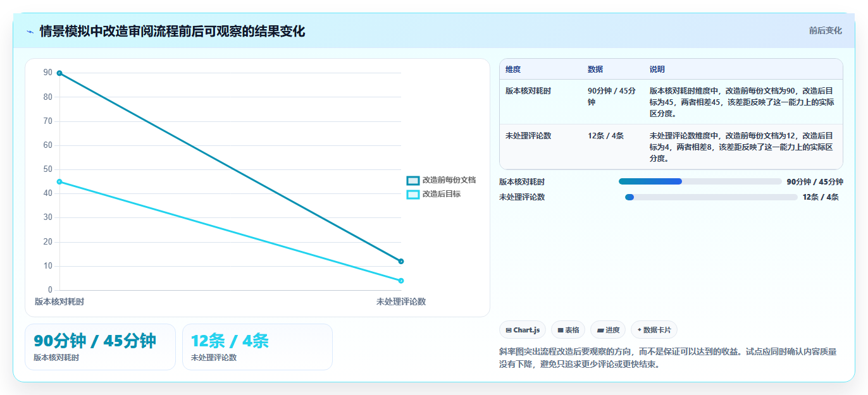This screenshot has width=868, height=395.
Task: Click the 版本核对耗时 x-axis label
Action: point(59,302)
